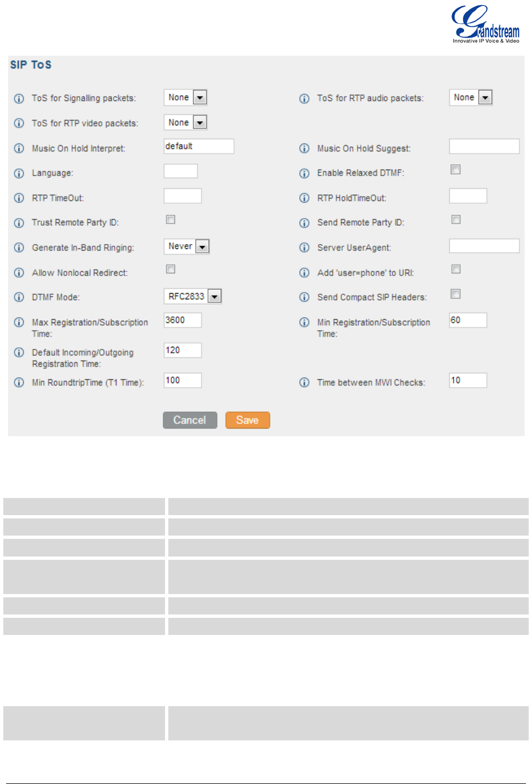The width and height of the screenshot is (532, 784).
Task: Open the Grandstream logo
Action: (485, 24)
